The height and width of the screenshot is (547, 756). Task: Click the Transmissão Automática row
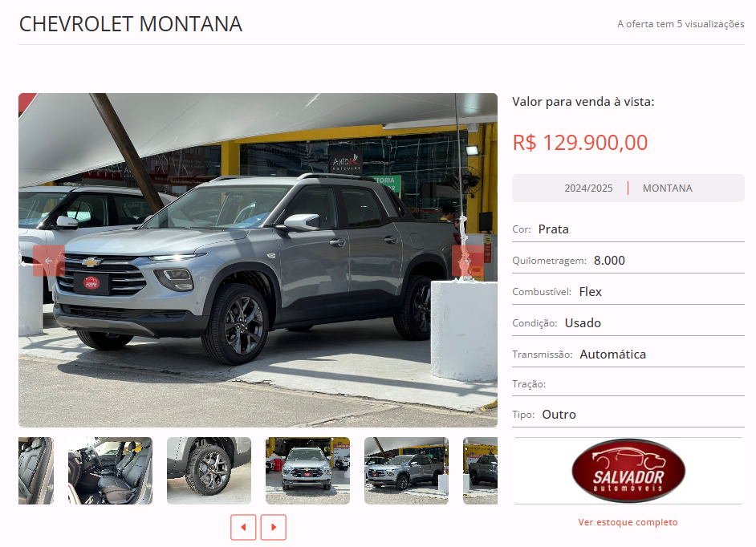tap(628, 355)
